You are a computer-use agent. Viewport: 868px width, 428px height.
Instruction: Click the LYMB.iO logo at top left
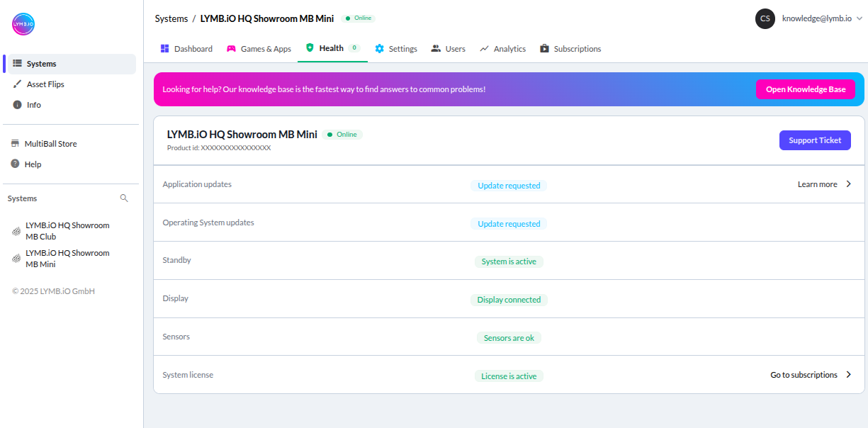point(23,23)
